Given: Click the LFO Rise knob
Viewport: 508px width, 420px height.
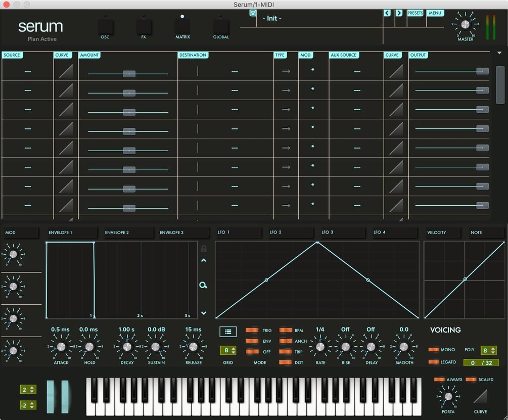Looking at the screenshot, I should 346,347.
